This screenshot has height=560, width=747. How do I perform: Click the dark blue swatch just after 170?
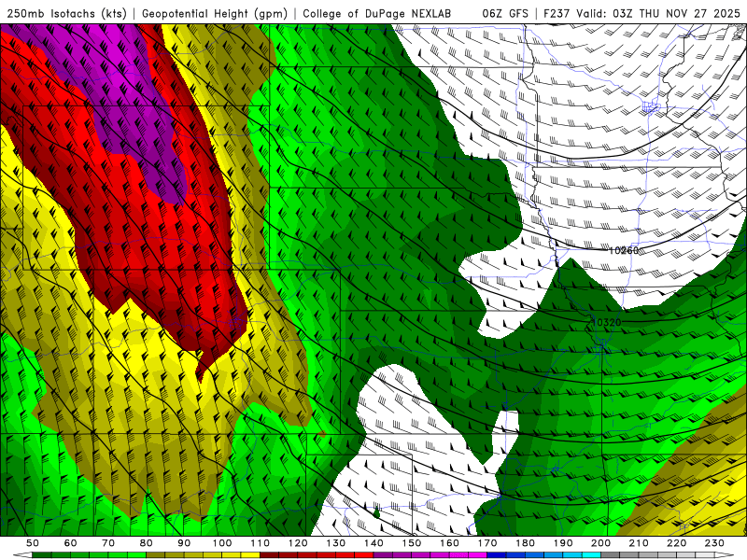497,555
